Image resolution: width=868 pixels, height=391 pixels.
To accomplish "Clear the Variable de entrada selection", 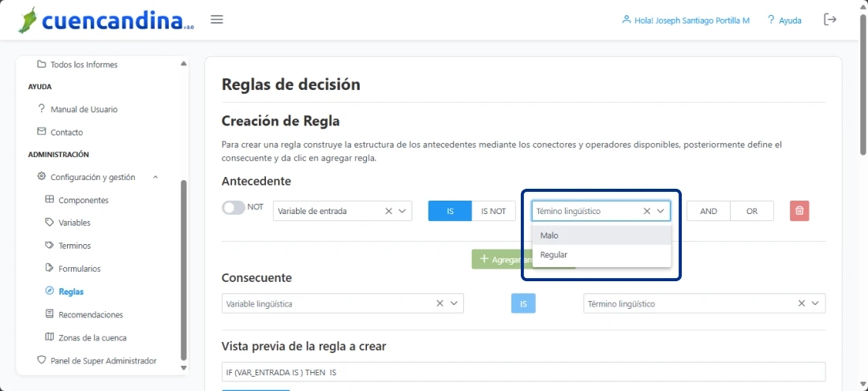I will coord(388,211).
